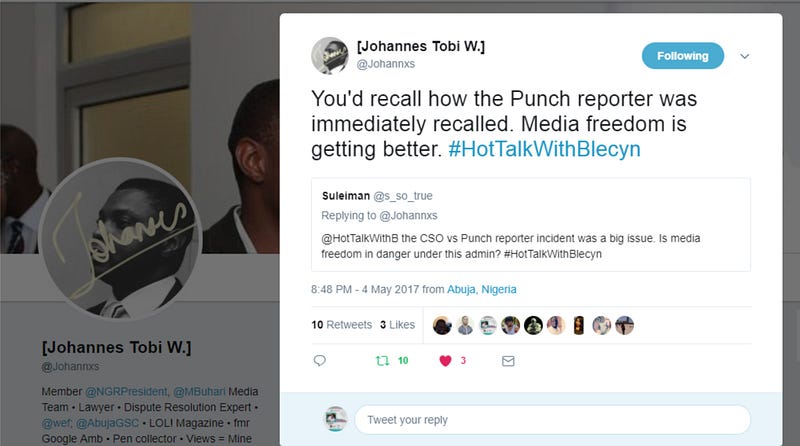800x446 pixels.
Task: Open the Abuja, Nigeria location link
Action: [x=482, y=289]
